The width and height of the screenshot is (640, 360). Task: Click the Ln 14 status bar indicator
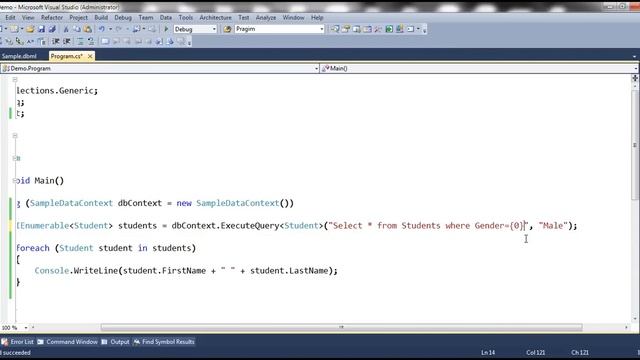point(488,353)
